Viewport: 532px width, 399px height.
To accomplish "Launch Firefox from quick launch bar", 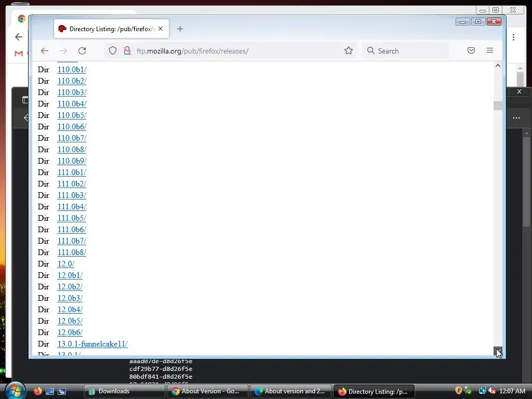I will (x=37, y=391).
